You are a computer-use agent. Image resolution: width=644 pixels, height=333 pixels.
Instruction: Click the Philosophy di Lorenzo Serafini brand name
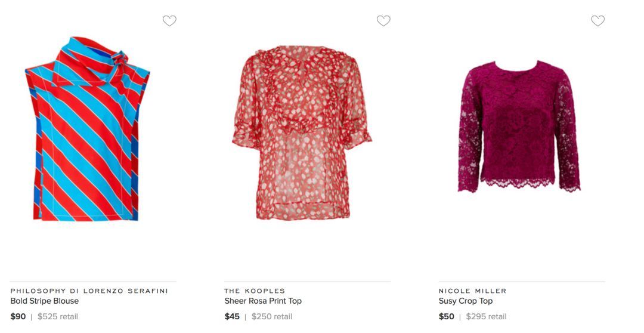pyautogui.click(x=89, y=291)
